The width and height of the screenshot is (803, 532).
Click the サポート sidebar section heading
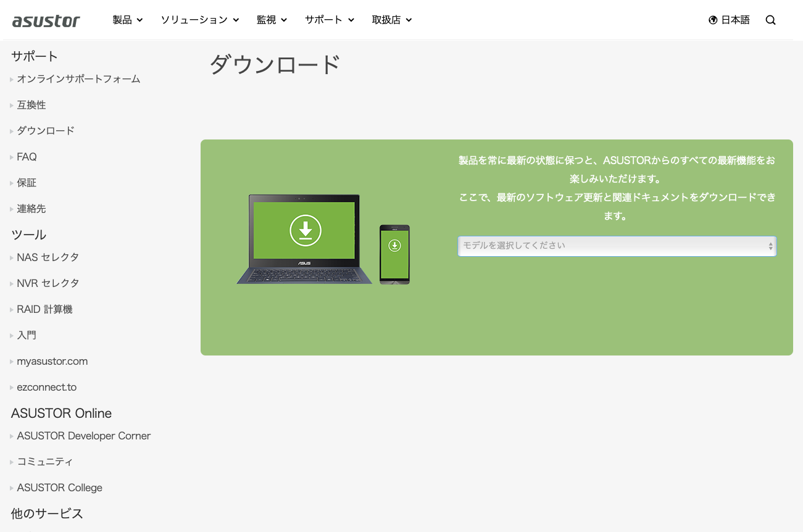pyautogui.click(x=35, y=56)
